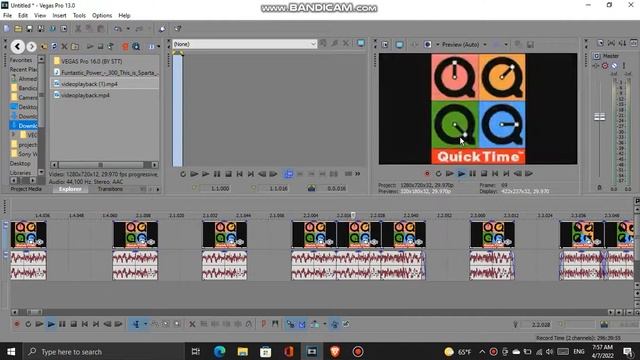Open Windows Start menu
The width and height of the screenshot is (640, 360).
coord(11,351)
